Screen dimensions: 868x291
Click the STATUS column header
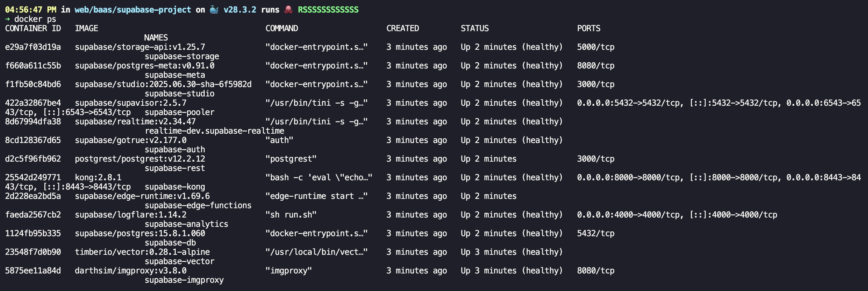pos(474,28)
